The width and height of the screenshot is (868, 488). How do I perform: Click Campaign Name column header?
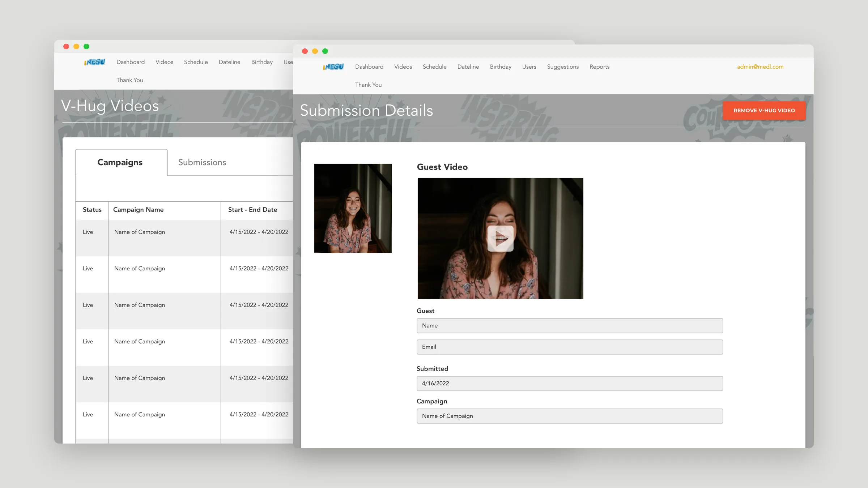[x=138, y=210]
